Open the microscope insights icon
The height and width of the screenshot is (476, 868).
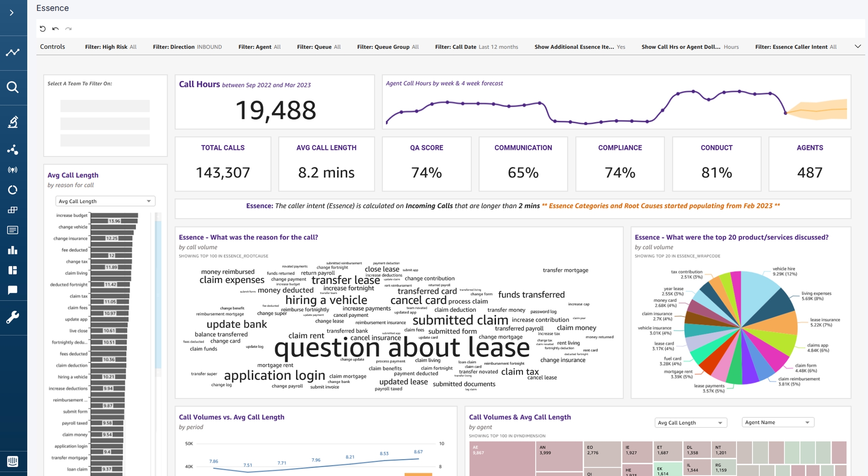pyautogui.click(x=13, y=122)
